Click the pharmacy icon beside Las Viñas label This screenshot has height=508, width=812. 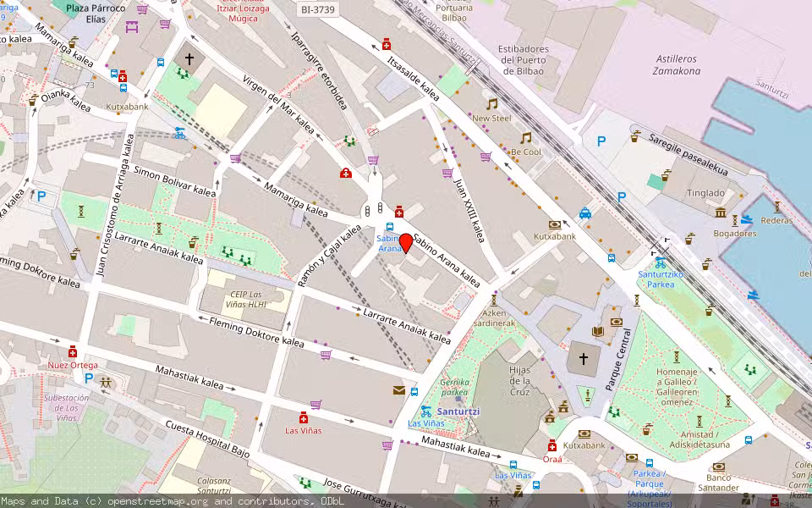(x=303, y=417)
